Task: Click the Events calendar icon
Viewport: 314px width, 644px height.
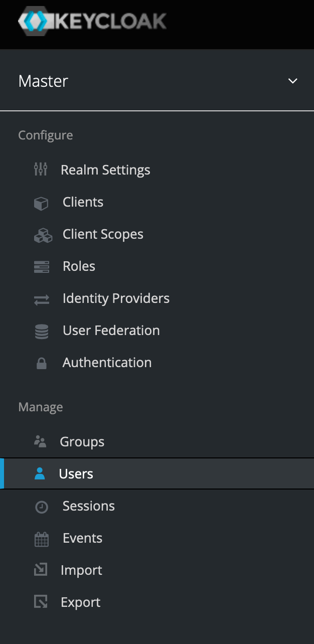Action: click(x=41, y=539)
